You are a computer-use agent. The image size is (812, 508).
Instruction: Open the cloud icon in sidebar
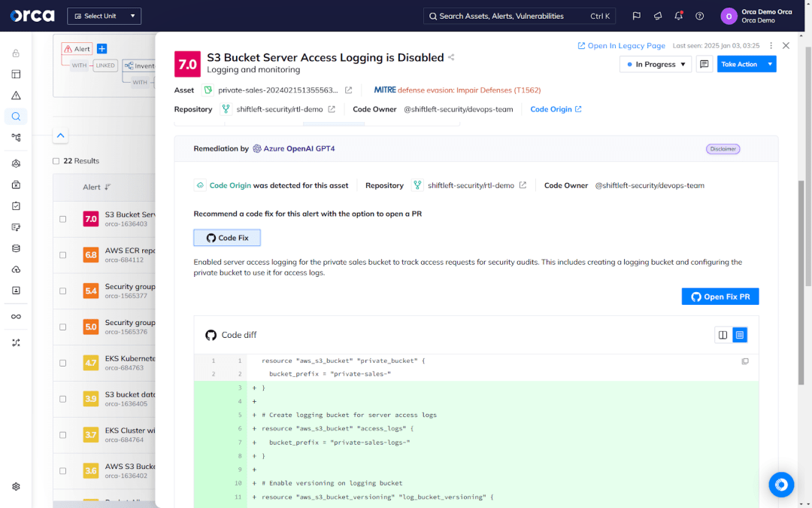click(16, 269)
